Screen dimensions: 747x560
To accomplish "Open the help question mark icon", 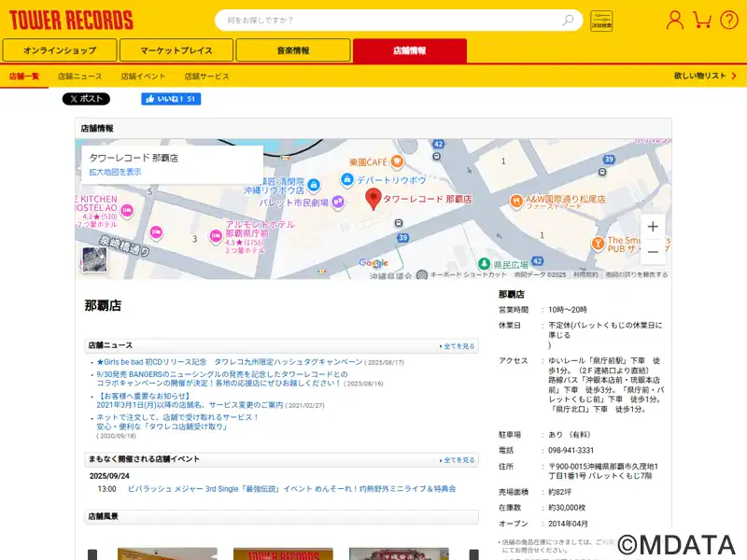I will pos(729,20).
